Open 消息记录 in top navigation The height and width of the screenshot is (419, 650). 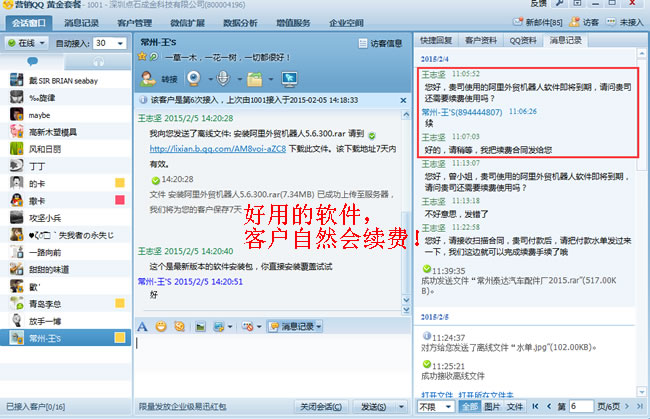click(81, 23)
